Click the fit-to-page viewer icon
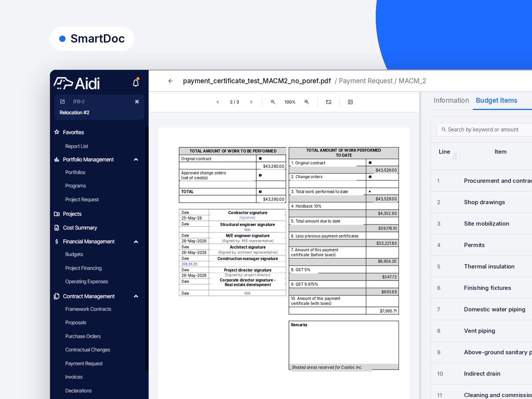The image size is (532, 399). (329, 102)
